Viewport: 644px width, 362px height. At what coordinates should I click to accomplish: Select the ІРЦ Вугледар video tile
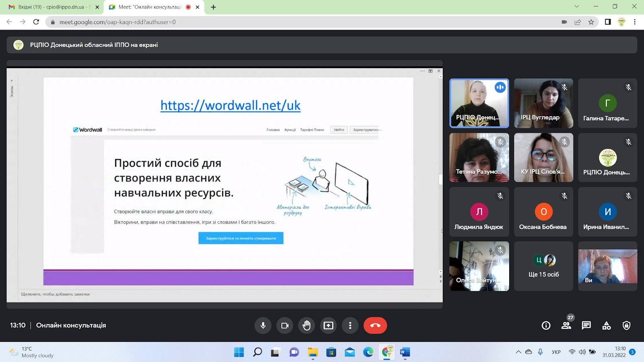pyautogui.click(x=543, y=103)
